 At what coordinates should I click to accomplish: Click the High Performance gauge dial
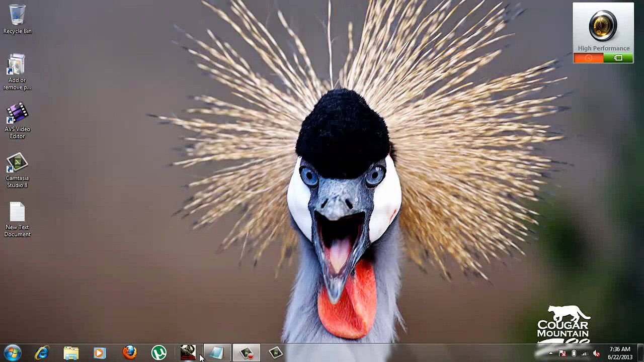pos(603,26)
